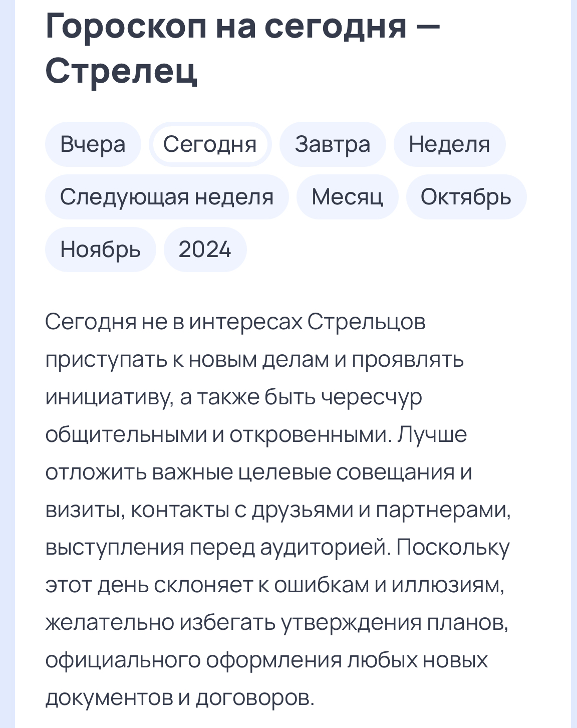This screenshot has width=577, height=728.
Task: Click the word 'партнерами' in the text
Action: pyautogui.click(x=443, y=510)
